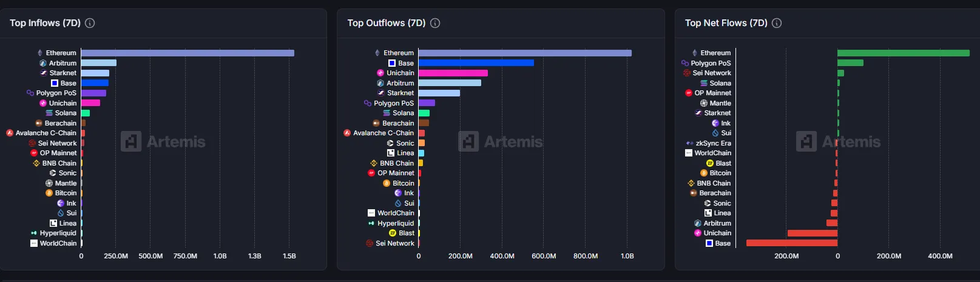The width and height of the screenshot is (980, 282).
Task: Click the zkSync Era icon in Top Net Flows chart
Action: pyautogui.click(x=689, y=143)
